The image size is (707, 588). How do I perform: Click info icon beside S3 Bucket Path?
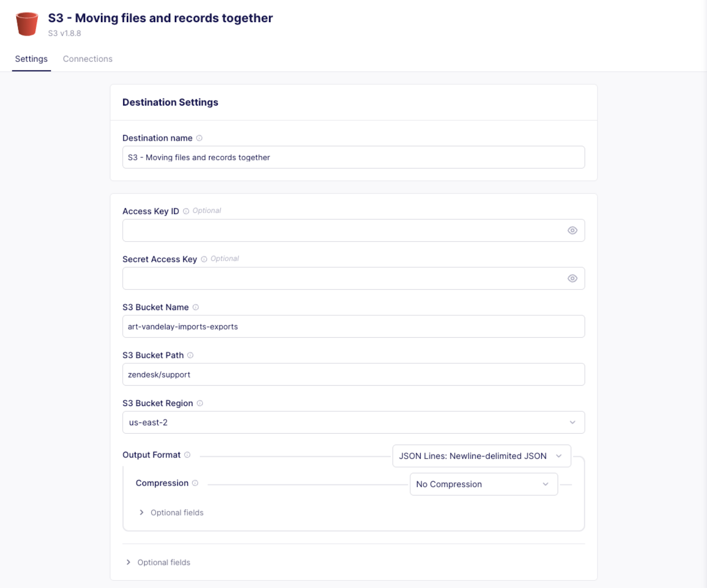[190, 355]
